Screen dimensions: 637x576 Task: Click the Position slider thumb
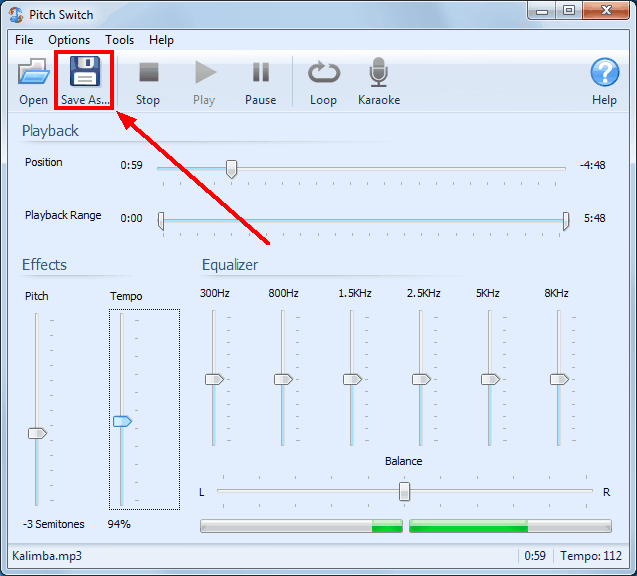(x=232, y=169)
